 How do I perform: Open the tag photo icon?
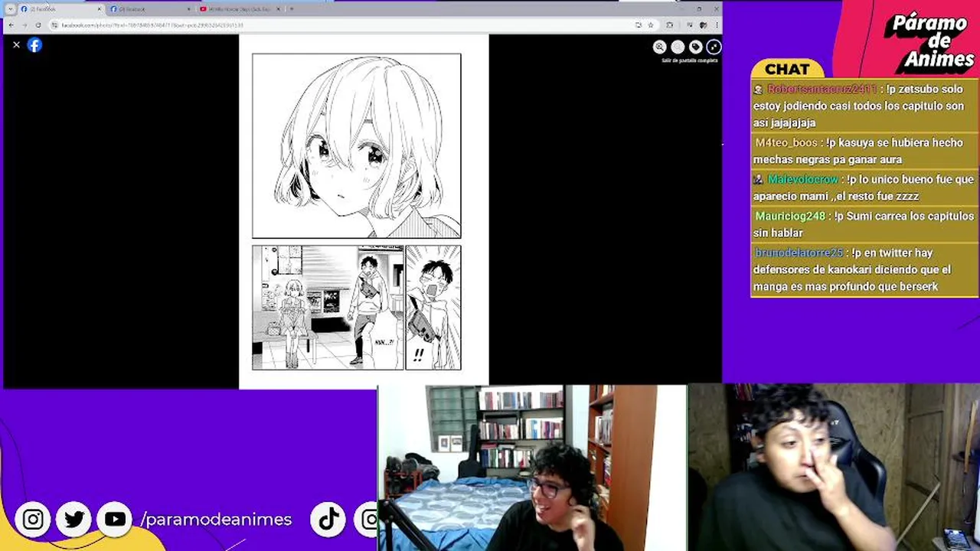695,47
